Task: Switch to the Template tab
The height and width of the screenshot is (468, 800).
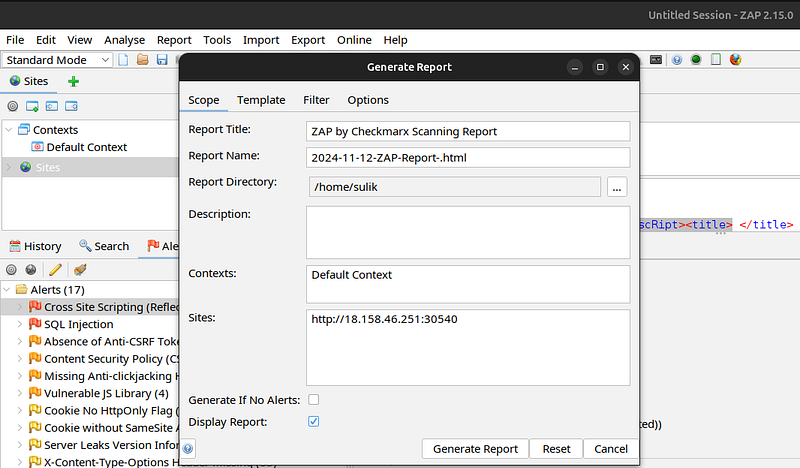Action: pyautogui.click(x=261, y=100)
